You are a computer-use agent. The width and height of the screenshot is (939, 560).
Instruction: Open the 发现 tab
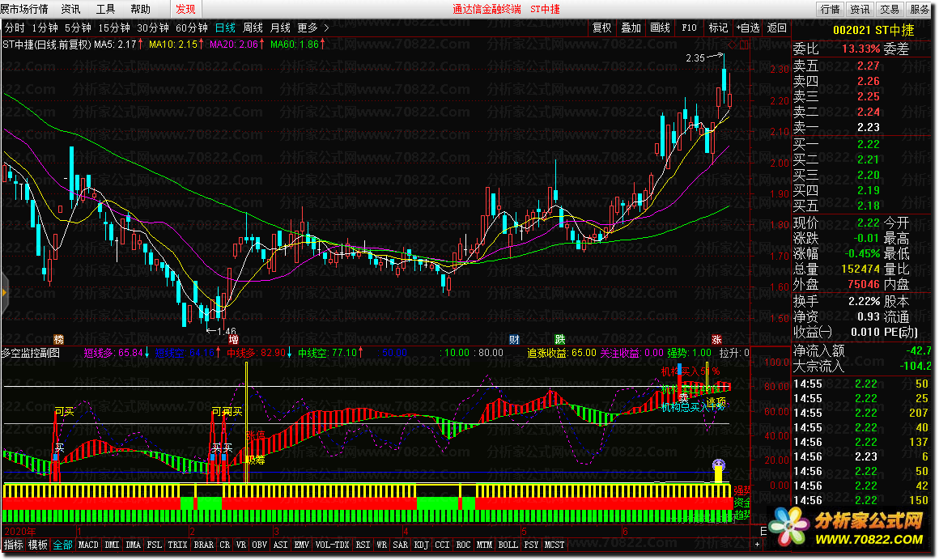[x=185, y=9]
